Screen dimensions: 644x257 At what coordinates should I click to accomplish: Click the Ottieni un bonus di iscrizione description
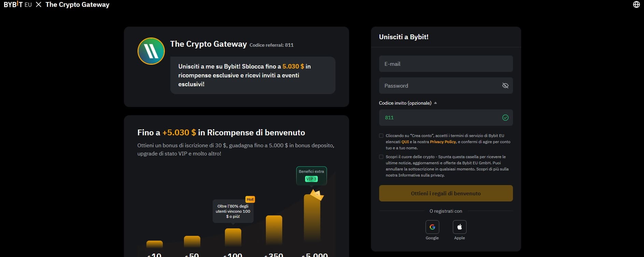(x=236, y=149)
